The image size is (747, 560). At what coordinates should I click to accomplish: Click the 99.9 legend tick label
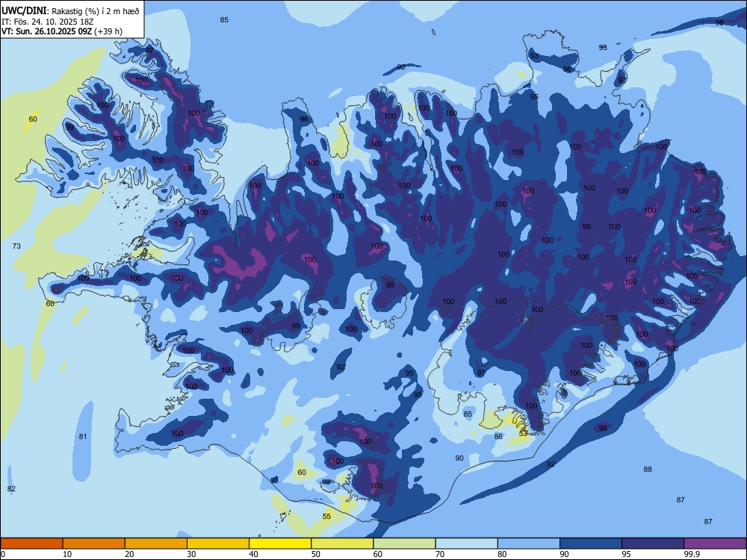coord(691,554)
